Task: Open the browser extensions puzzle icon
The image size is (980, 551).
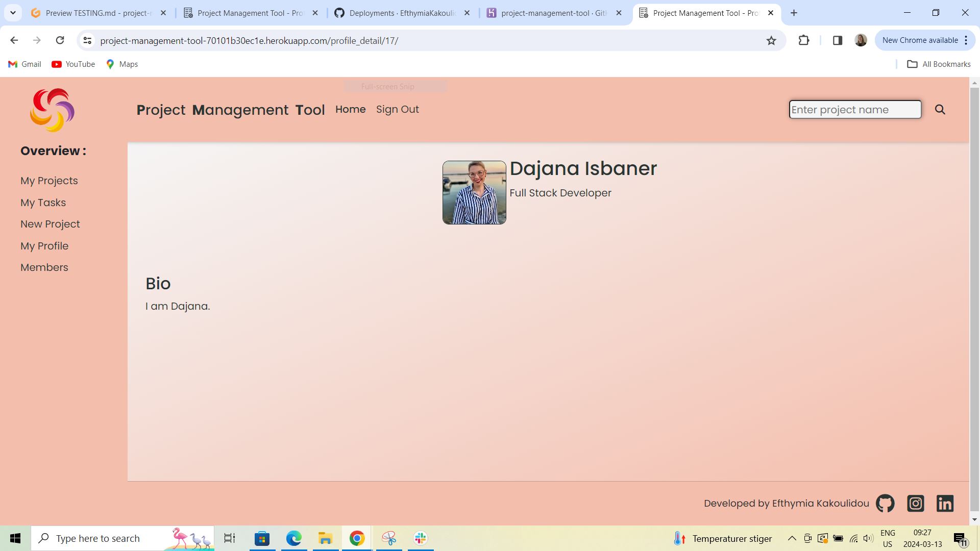Action: (x=804, y=40)
